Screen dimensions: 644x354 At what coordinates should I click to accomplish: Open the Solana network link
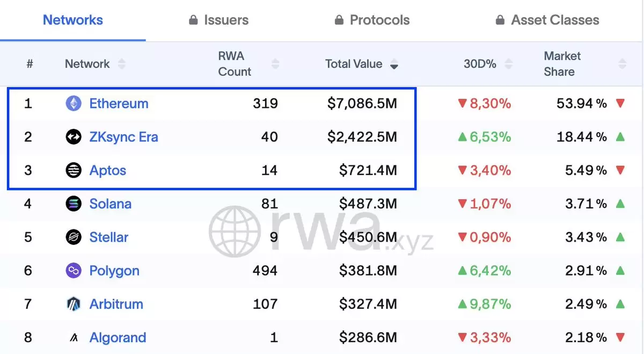[x=110, y=204]
